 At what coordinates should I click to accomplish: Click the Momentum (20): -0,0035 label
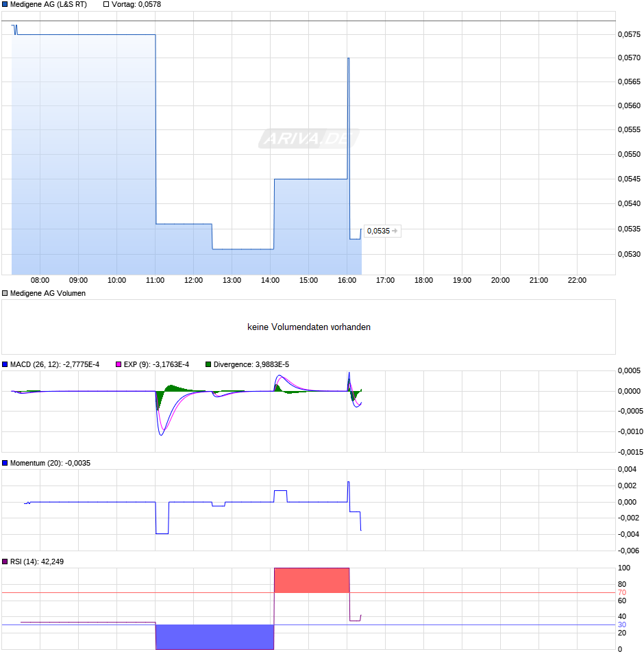pos(50,463)
